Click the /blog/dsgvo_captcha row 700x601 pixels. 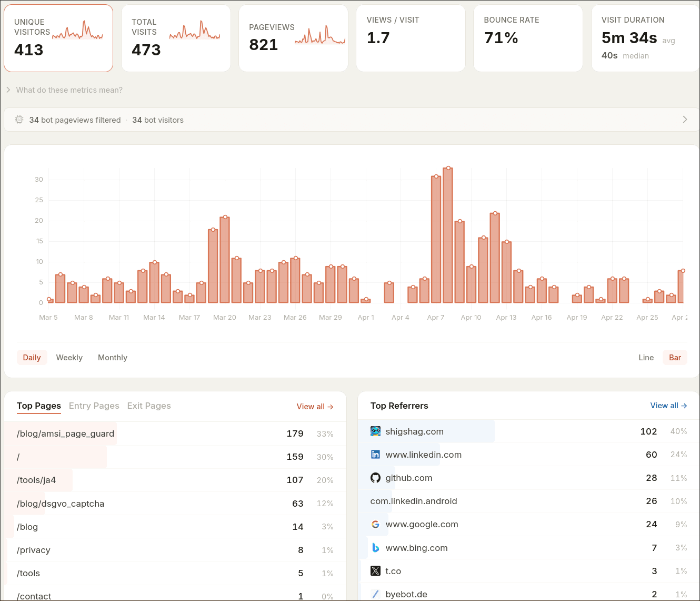point(175,504)
